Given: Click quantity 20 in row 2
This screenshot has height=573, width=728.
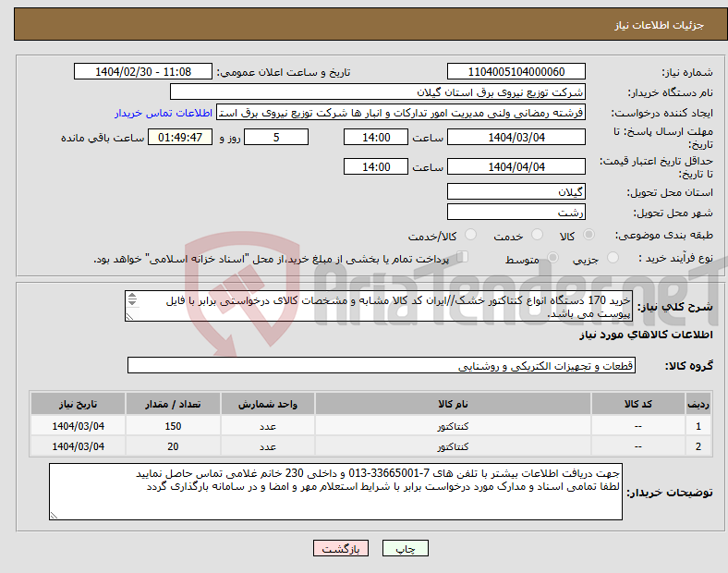Looking at the screenshot, I should pos(173,446).
